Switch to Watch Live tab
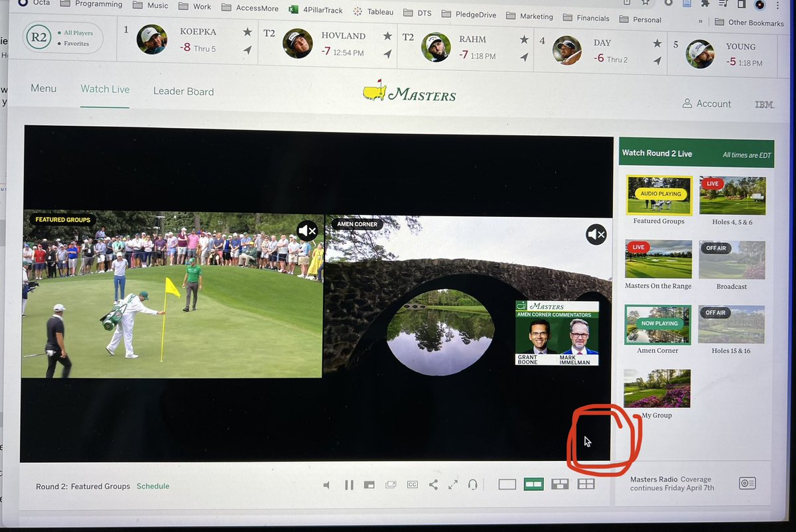The height and width of the screenshot is (532, 796). point(105,89)
